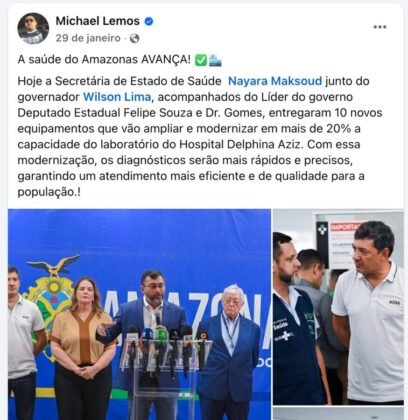408x420 pixels.
Task: Open photo of man in white polo
Action: [x=338, y=307]
